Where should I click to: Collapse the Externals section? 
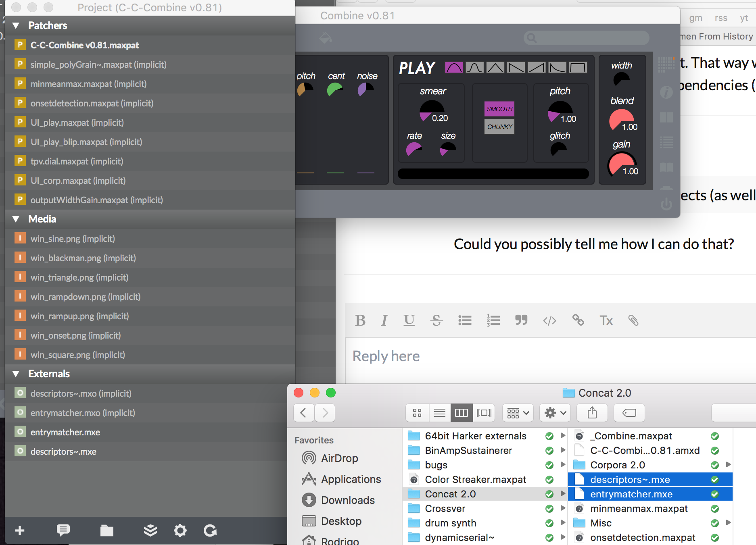pos(16,374)
